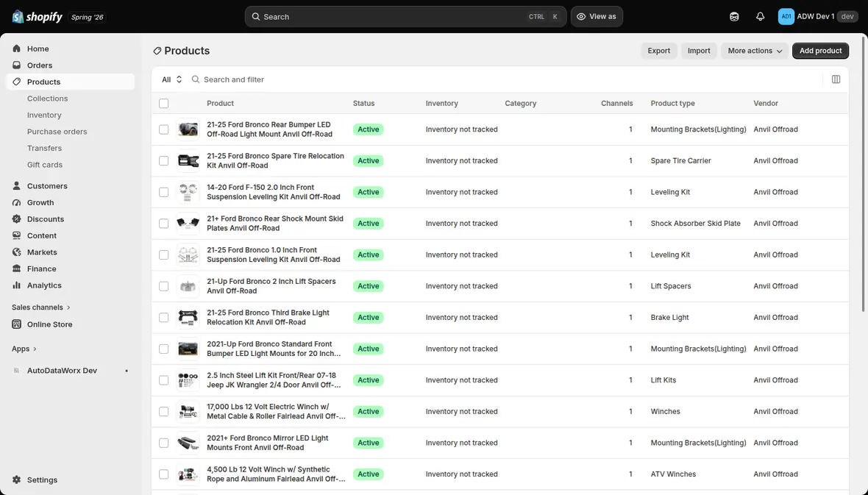Click the Export button
Screen dimensions: 868x495
coord(659,51)
